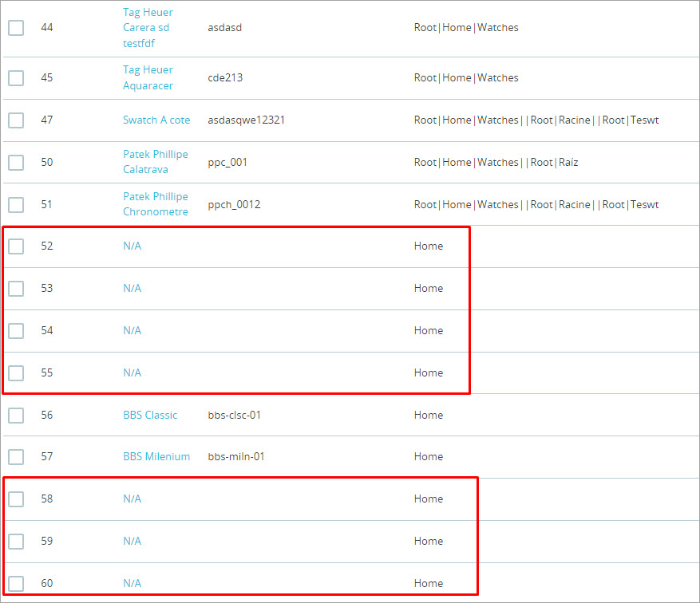Select reference 'bbs-clsc-01'
The image size is (700, 603).
[x=234, y=416]
